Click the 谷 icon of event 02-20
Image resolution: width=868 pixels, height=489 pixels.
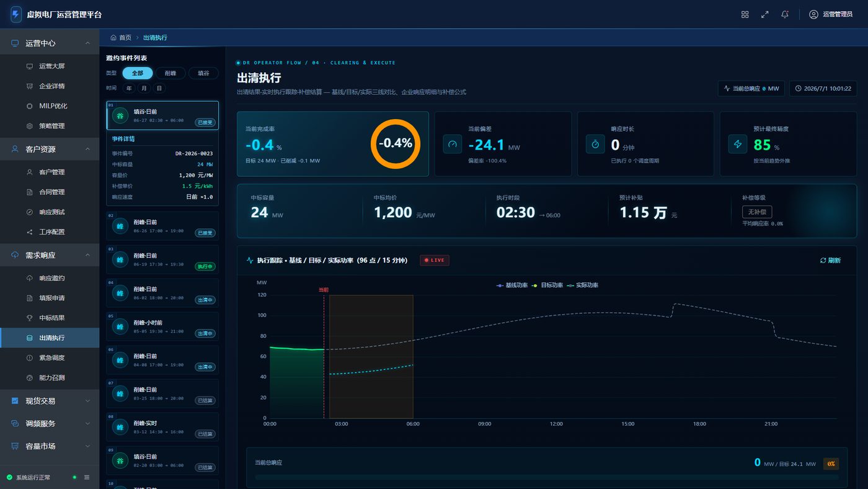120,460
